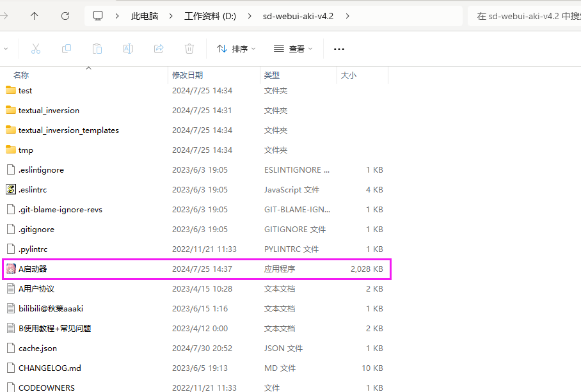Image resolution: width=581 pixels, height=392 pixels.
Task: Refresh the current folder view
Action: pyautogui.click(x=65, y=16)
